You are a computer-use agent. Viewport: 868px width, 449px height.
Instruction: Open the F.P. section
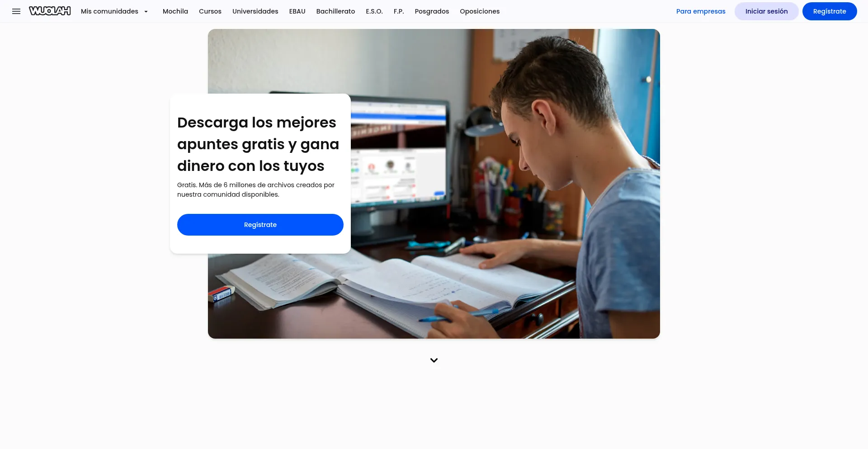pyautogui.click(x=399, y=11)
